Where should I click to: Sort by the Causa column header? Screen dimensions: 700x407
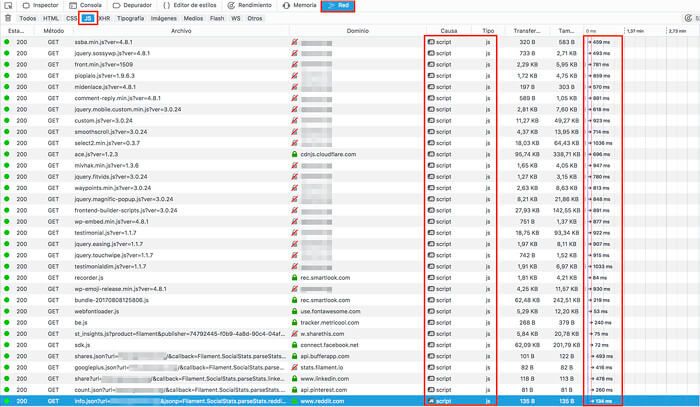click(x=449, y=31)
